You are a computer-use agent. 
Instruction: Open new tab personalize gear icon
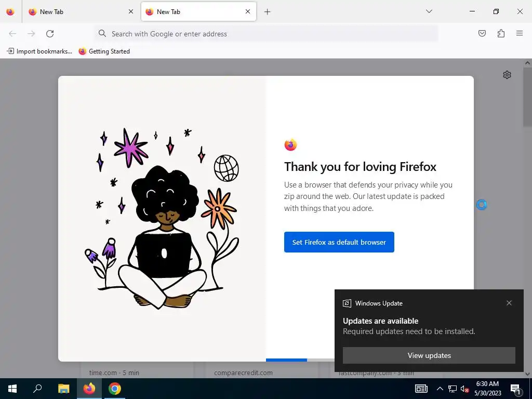(x=507, y=75)
